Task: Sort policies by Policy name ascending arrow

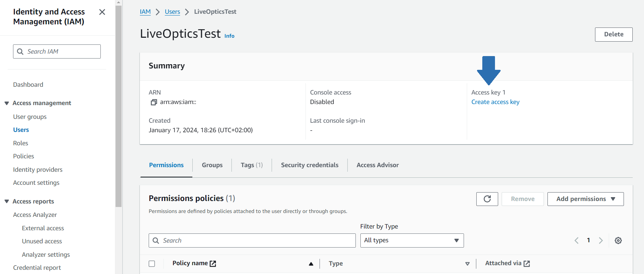Action: [x=311, y=264]
